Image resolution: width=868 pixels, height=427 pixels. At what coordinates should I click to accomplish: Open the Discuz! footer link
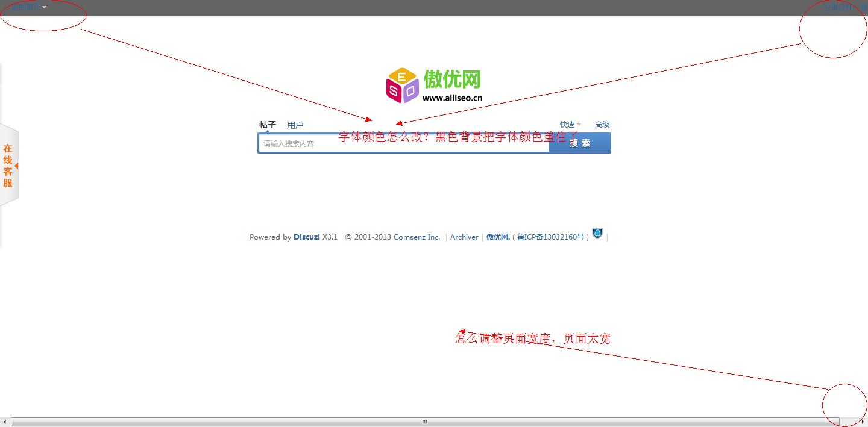coord(307,237)
